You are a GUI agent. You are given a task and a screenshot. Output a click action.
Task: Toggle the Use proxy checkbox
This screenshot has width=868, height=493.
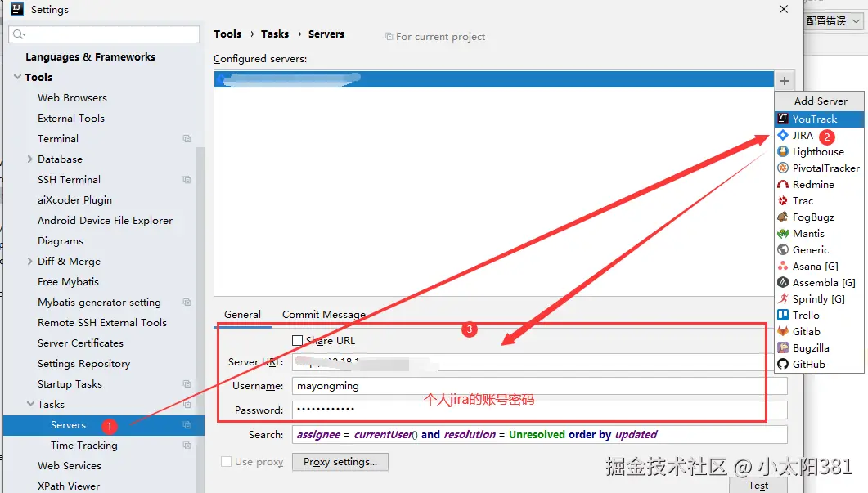[226, 461]
